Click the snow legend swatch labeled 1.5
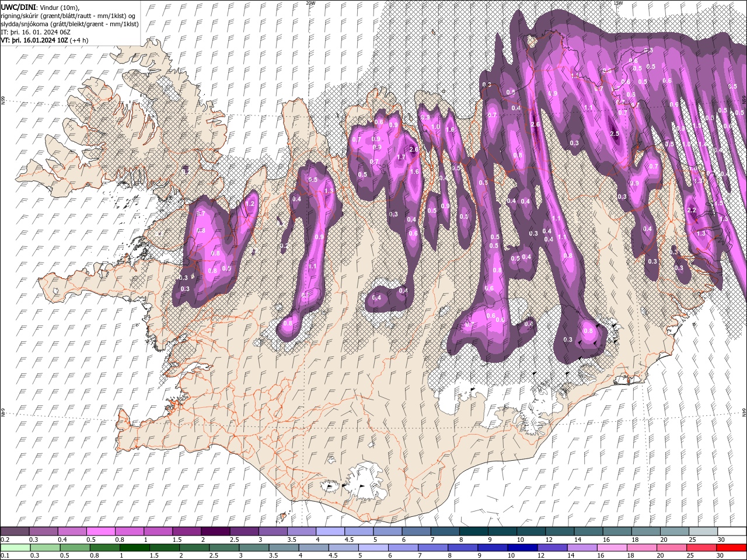 tap(187, 531)
